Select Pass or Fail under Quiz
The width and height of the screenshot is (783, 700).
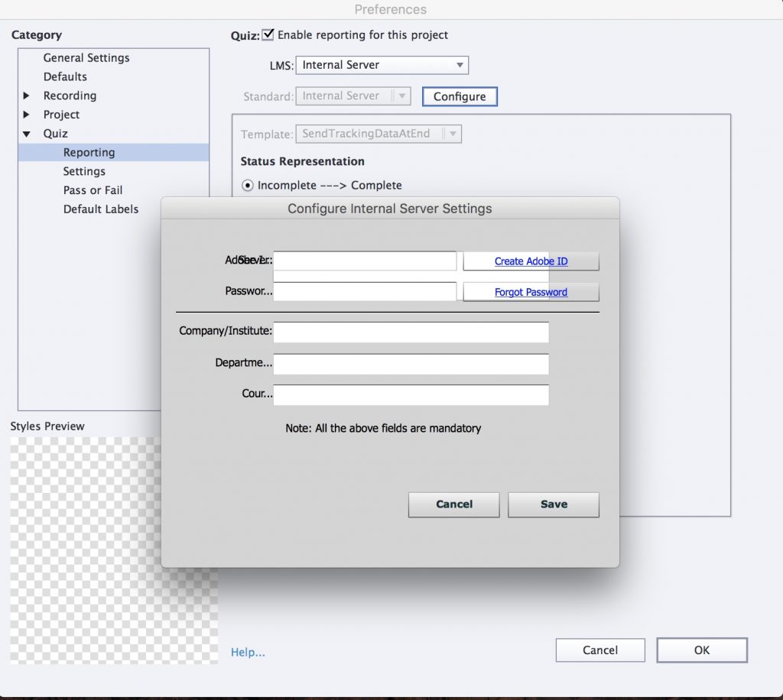[93, 190]
